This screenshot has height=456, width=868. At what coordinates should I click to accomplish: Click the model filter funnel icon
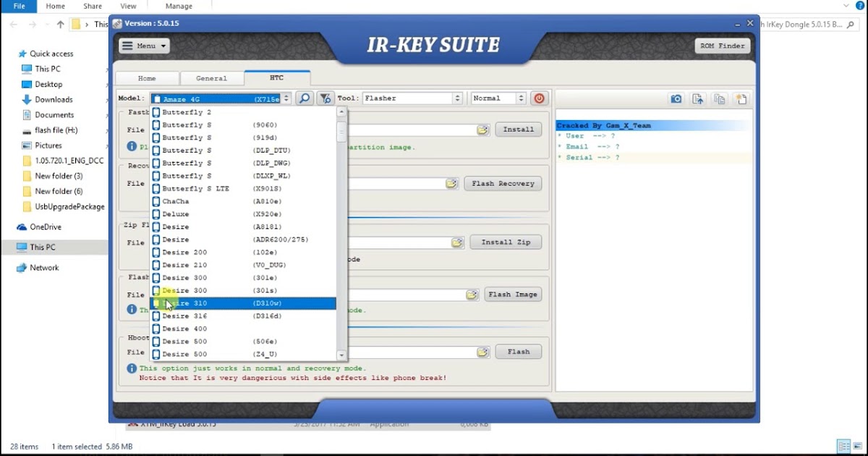coord(325,98)
